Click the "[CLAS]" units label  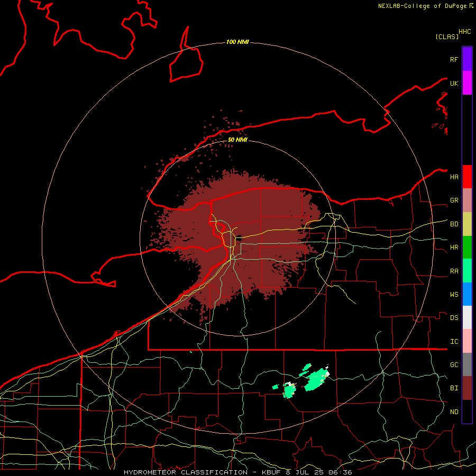[447, 36]
